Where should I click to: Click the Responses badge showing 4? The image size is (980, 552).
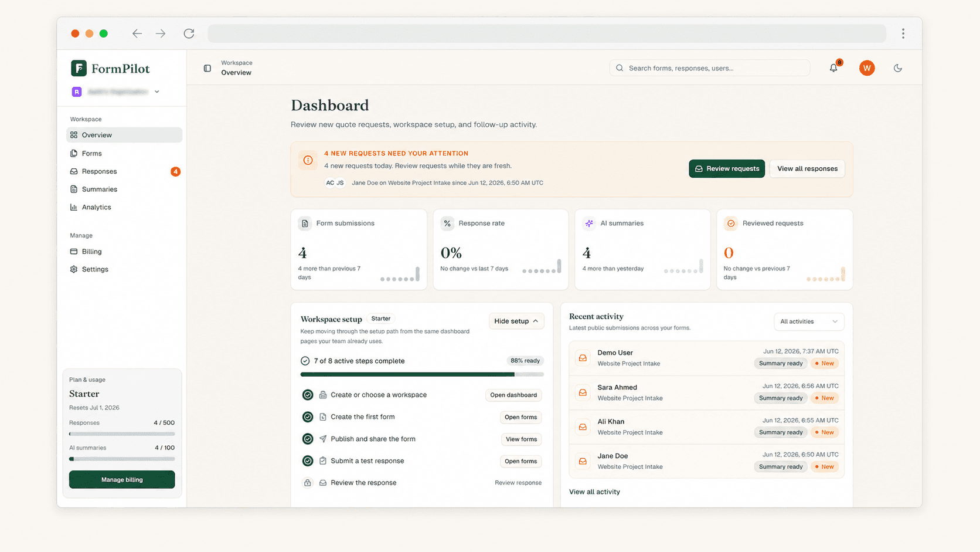pyautogui.click(x=175, y=171)
